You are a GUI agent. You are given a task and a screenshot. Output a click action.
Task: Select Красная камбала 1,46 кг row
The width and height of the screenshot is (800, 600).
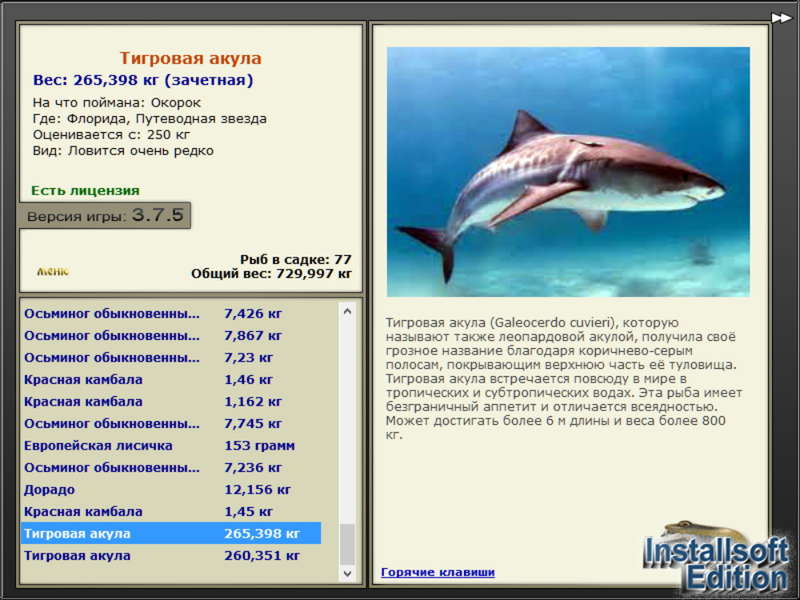pos(171,380)
